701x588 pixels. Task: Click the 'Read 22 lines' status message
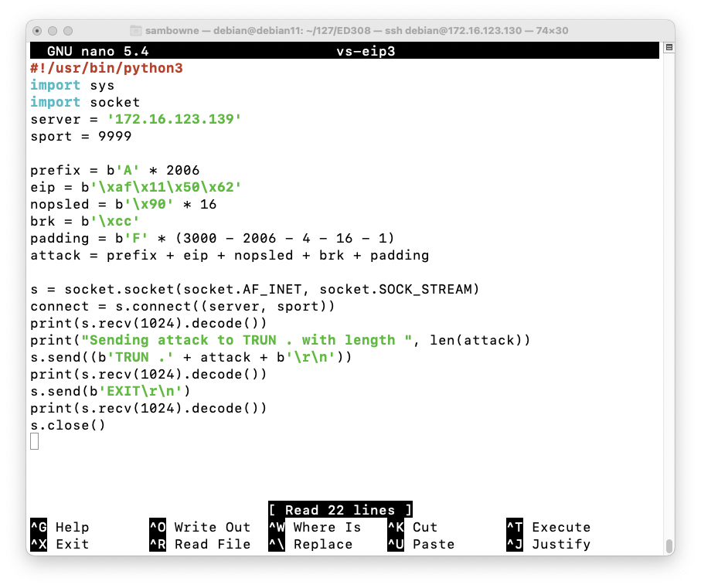tap(340, 510)
